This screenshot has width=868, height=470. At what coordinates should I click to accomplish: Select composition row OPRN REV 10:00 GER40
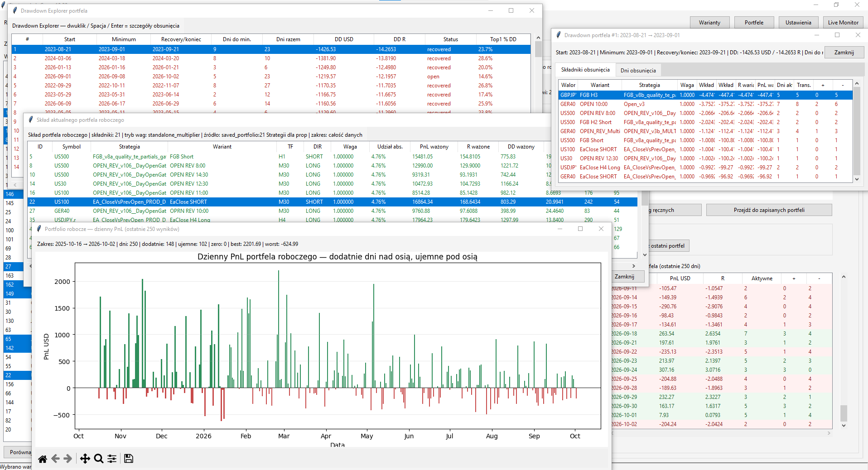pyautogui.click(x=332, y=211)
